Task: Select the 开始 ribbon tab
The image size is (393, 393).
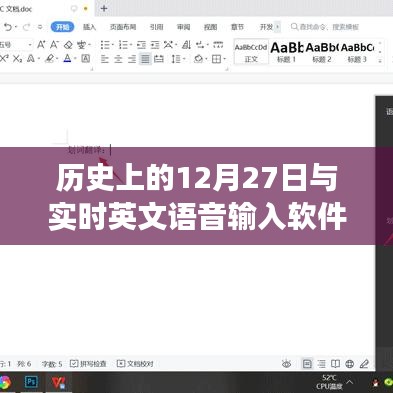Action: coord(62,27)
